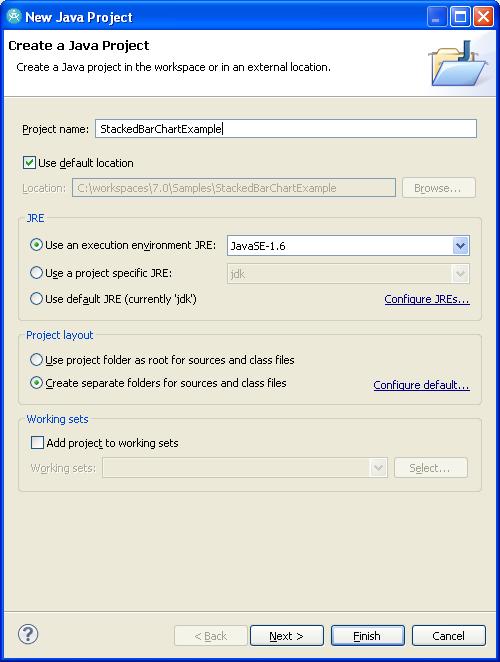Close the dialog with the red X
The height and width of the screenshot is (662, 500).
(484, 17)
